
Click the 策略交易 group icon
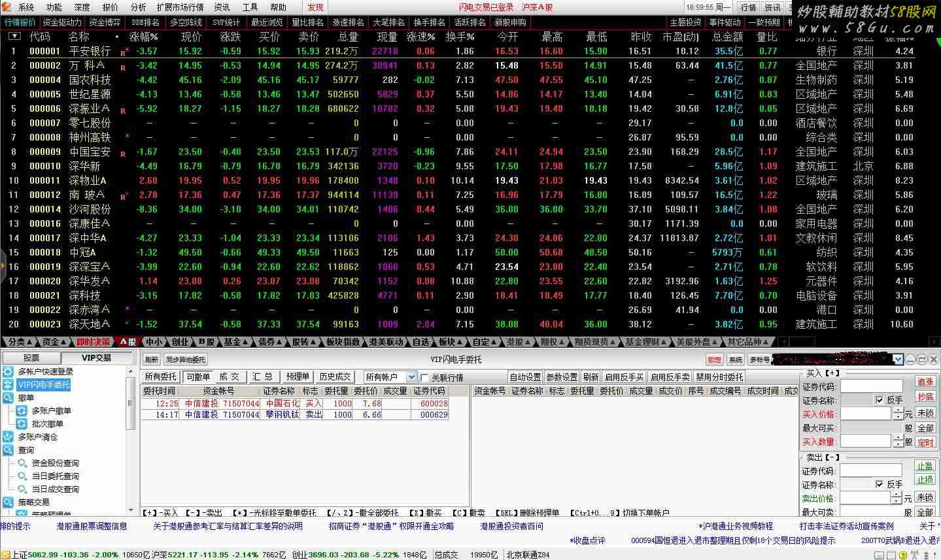click(8, 502)
